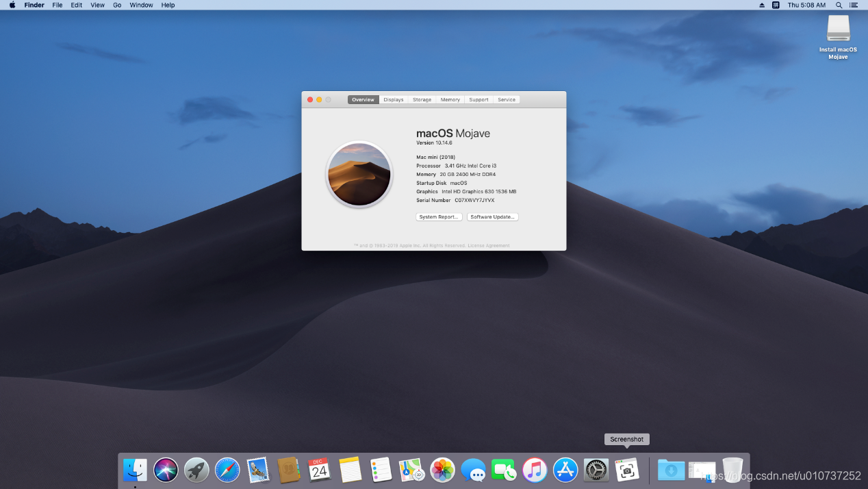Image resolution: width=868 pixels, height=489 pixels.
Task: Open the Window menu
Action: point(142,5)
